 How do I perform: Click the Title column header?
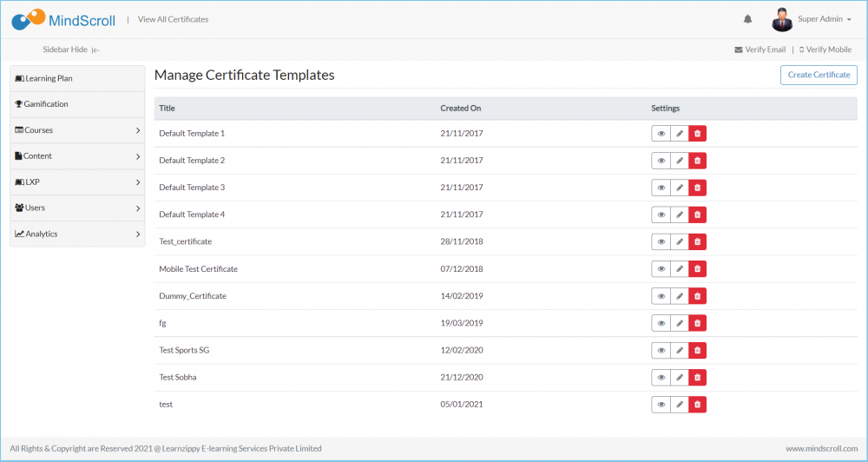(x=167, y=109)
